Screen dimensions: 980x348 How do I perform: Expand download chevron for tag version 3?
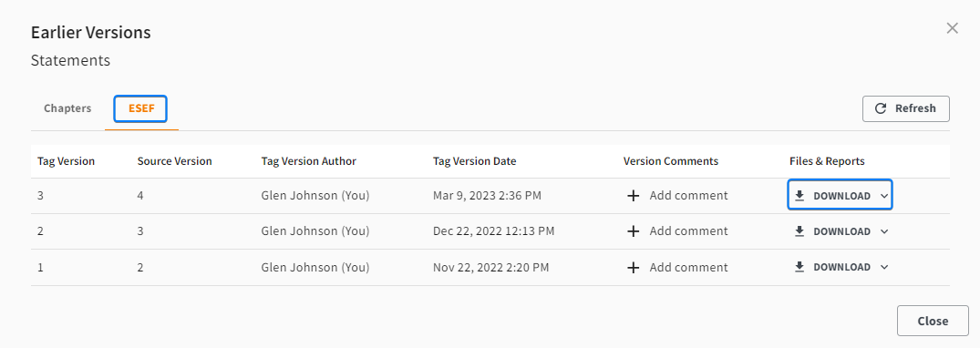click(x=883, y=196)
